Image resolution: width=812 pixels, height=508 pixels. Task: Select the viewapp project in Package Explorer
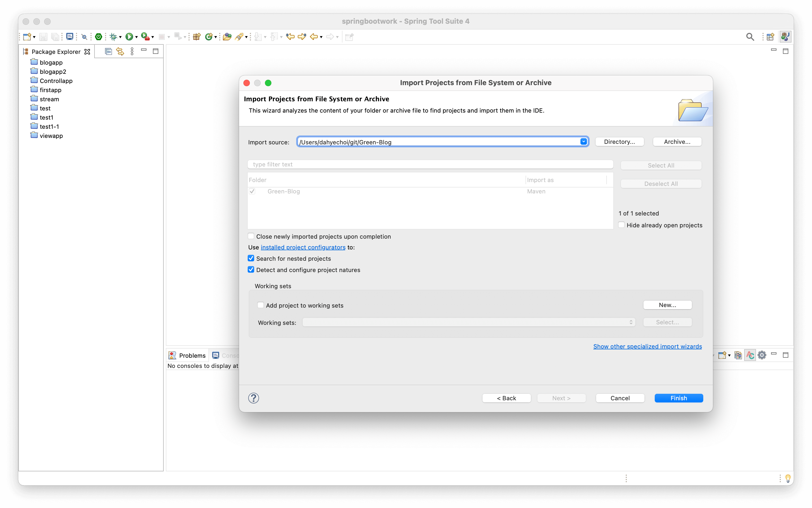(51, 136)
